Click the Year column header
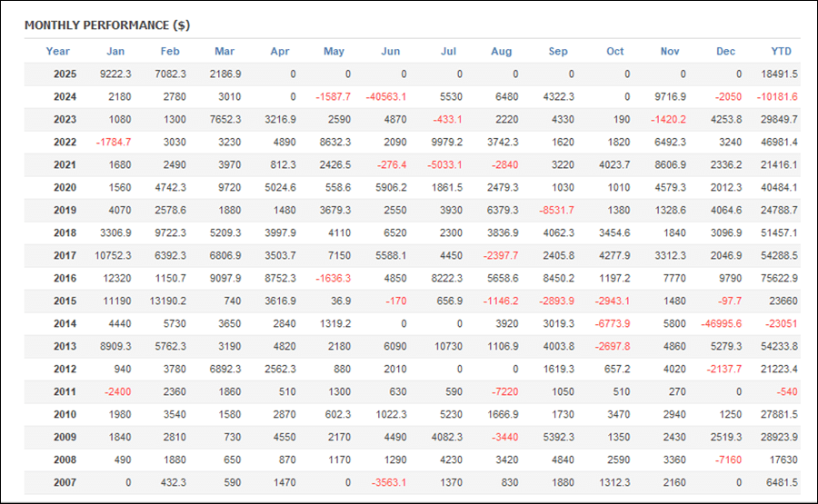Image resolution: width=818 pixels, height=504 pixels. [57, 51]
